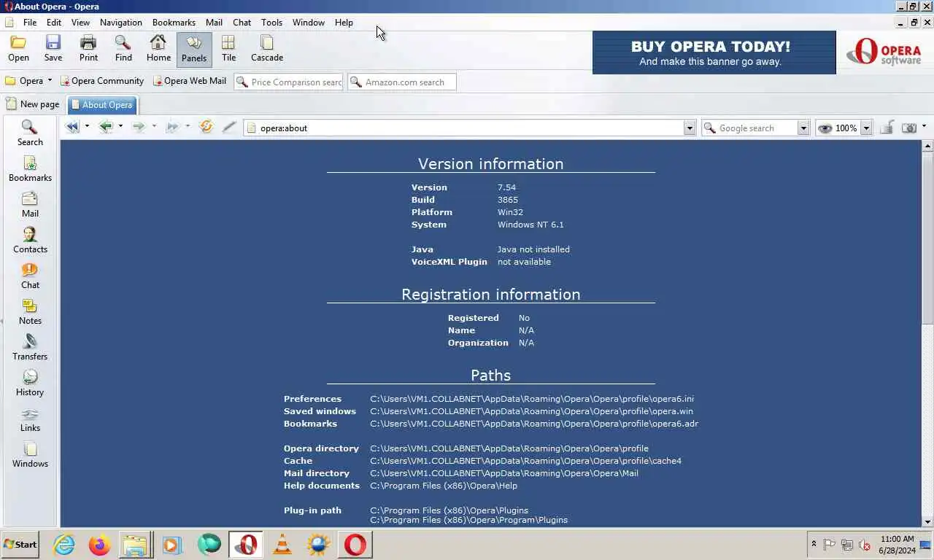934x560 pixels.
Task: Show hidden system tray icons
Action: (x=814, y=544)
